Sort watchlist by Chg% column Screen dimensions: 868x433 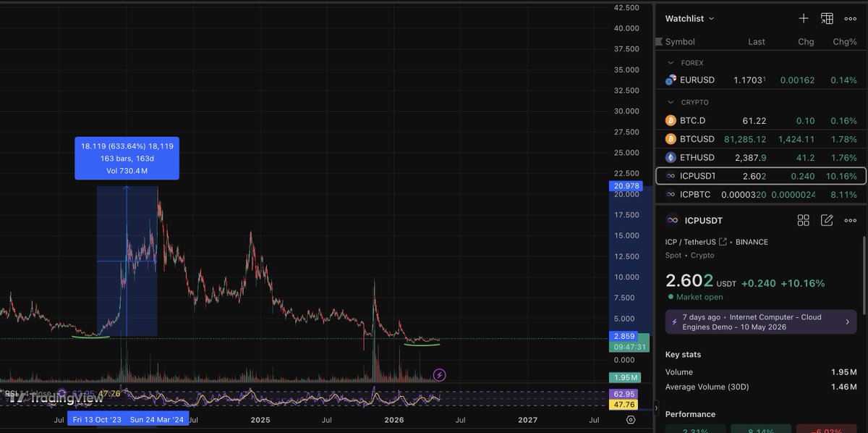(845, 42)
